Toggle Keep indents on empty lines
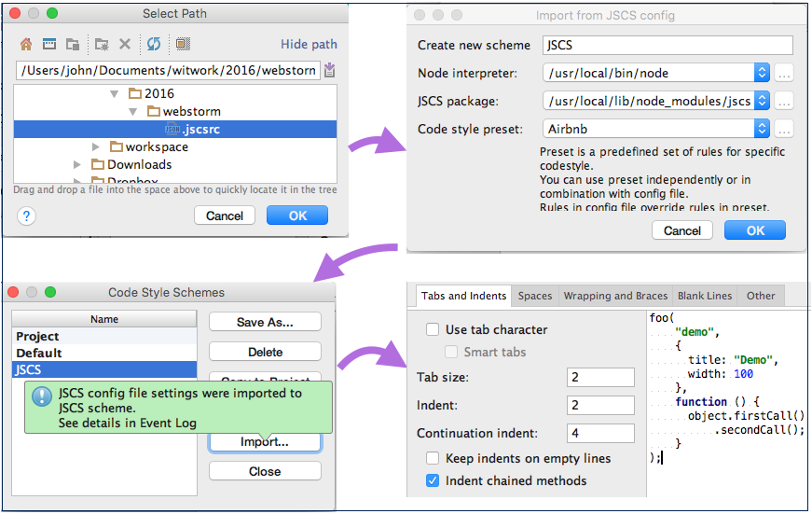This screenshot has width=812, height=514. pos(433,458)
